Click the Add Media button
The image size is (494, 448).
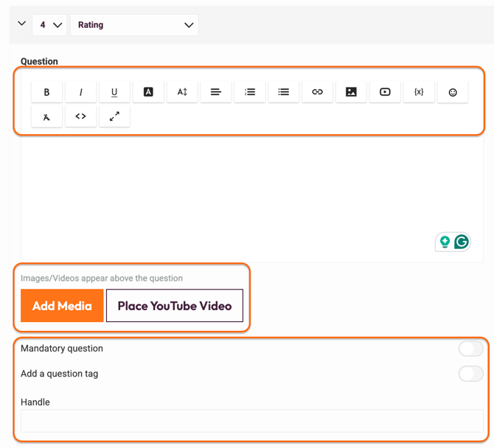62,306
